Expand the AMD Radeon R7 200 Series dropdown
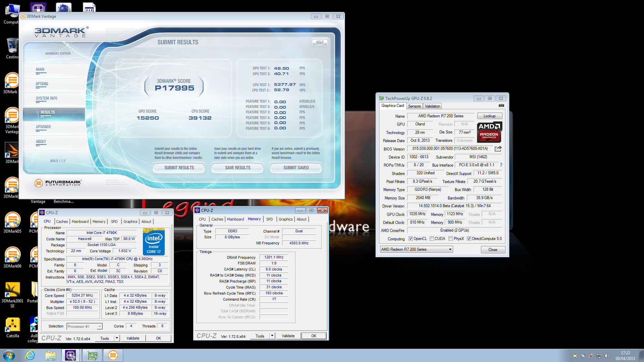Image resolution: width=644 pixels, height=362 pixels. click(450, 249)
